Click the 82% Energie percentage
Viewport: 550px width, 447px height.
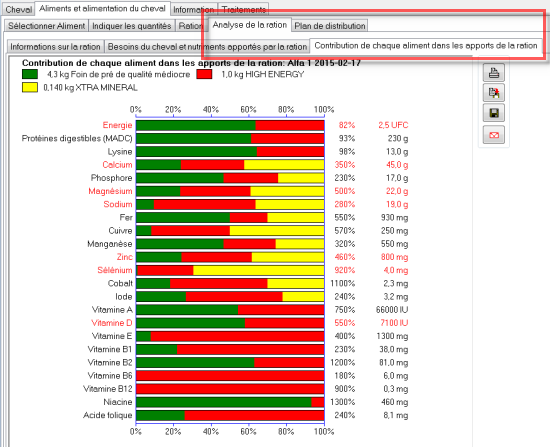347,125
